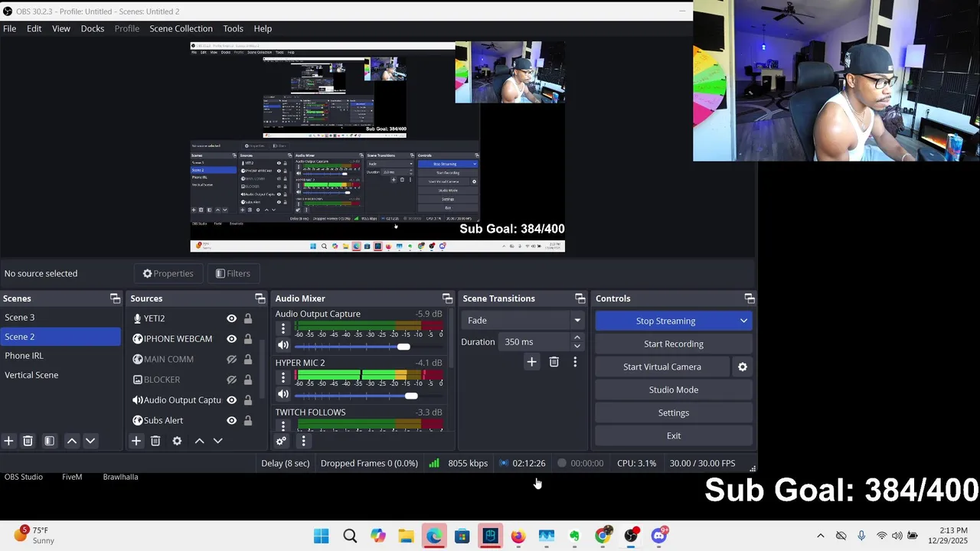Screen dimensions: 980x551
Task: Click the Stop Streaming button
Action: point(665,321)
